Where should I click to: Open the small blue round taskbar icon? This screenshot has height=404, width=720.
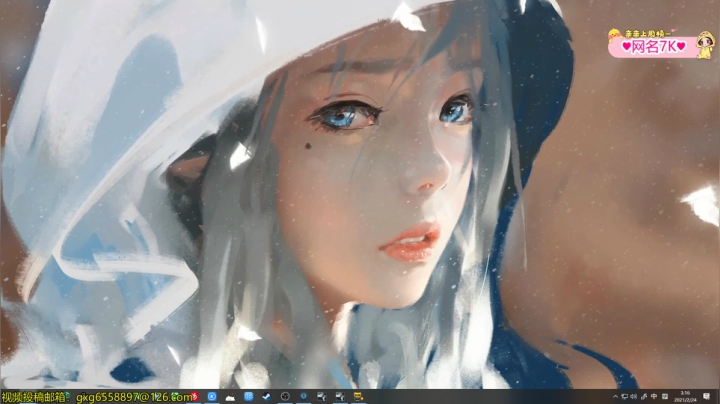coord(304,396)
